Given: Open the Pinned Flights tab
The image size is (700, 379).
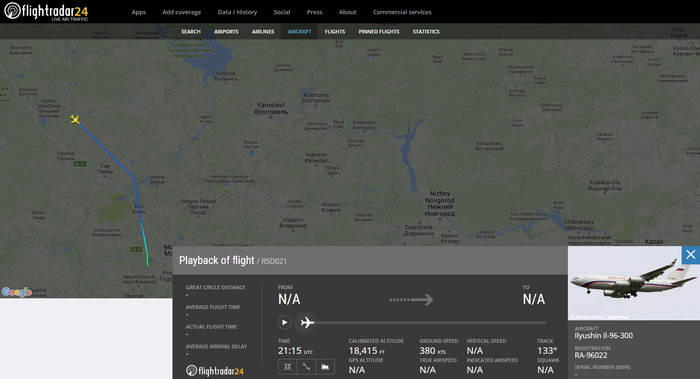Looking at the screenshot, I should point(379,32).
